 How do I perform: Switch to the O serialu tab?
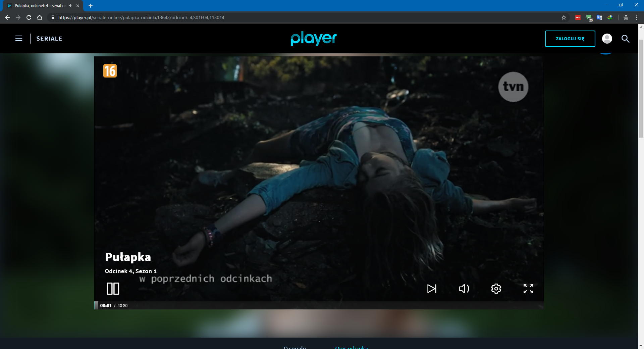[x=294, y=347]
